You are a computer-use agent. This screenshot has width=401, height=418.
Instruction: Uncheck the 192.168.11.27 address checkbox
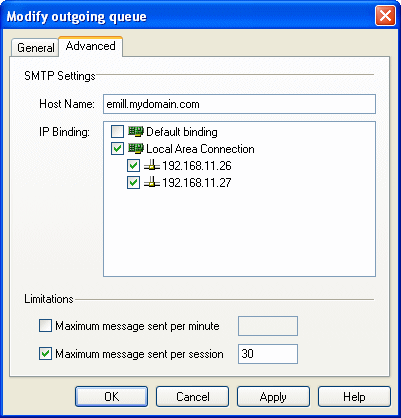click(133, 183)
